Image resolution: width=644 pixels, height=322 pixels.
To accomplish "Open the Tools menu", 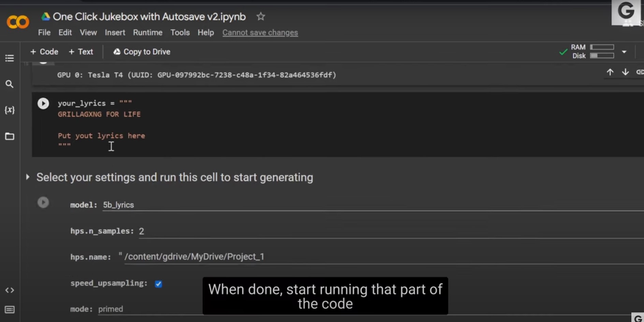I will pyautogui.click(x=180, y=32).
